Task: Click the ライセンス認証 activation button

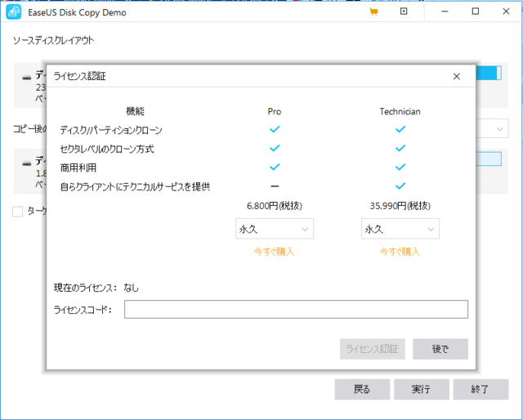Action: coord(373,349)
